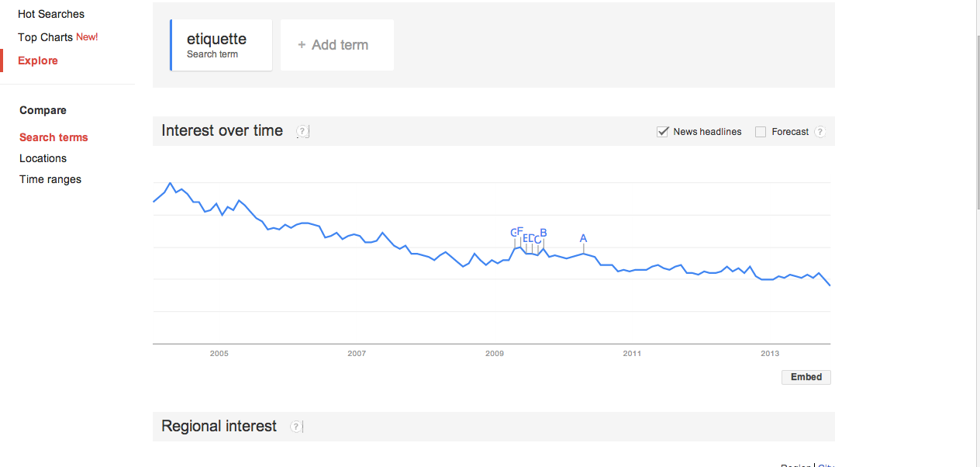The image size is (980, 467).
Task: Click the Add term box
Action: (337, 45)
